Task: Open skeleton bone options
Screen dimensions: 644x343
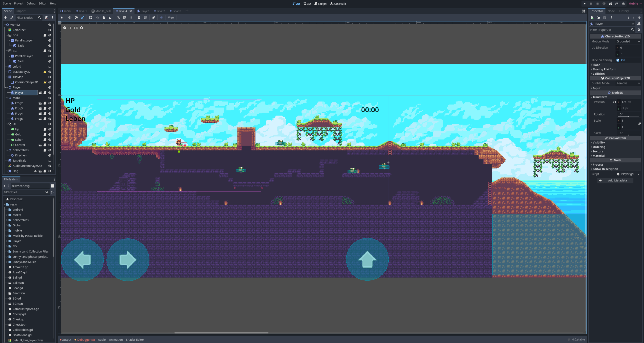Action: (x=153, y=18)
